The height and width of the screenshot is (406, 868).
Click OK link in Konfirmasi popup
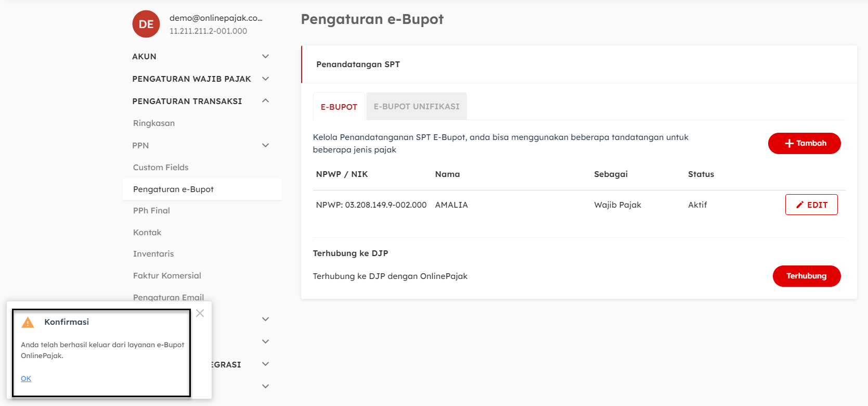[x=26, y=378]
